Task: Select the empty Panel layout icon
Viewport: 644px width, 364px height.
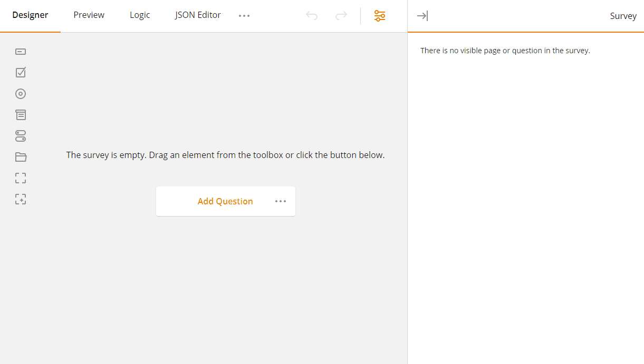Action: [x=20, y=178]
